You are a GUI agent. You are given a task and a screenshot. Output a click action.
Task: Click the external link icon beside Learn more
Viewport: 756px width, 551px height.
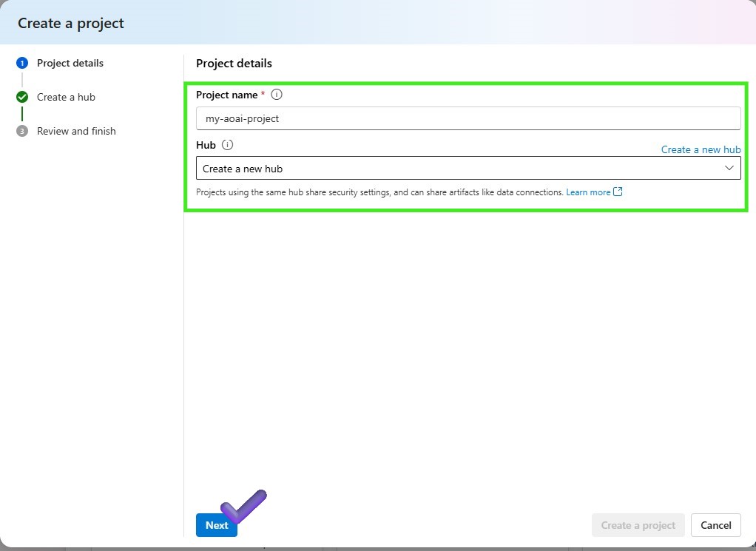pos(618,192)
